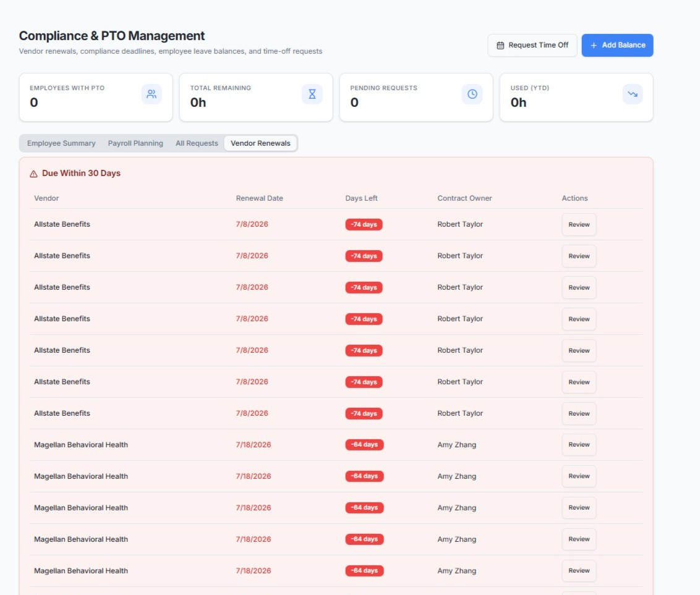
Task: Click the Days Left column header
Action: click(x=361, y=198)
